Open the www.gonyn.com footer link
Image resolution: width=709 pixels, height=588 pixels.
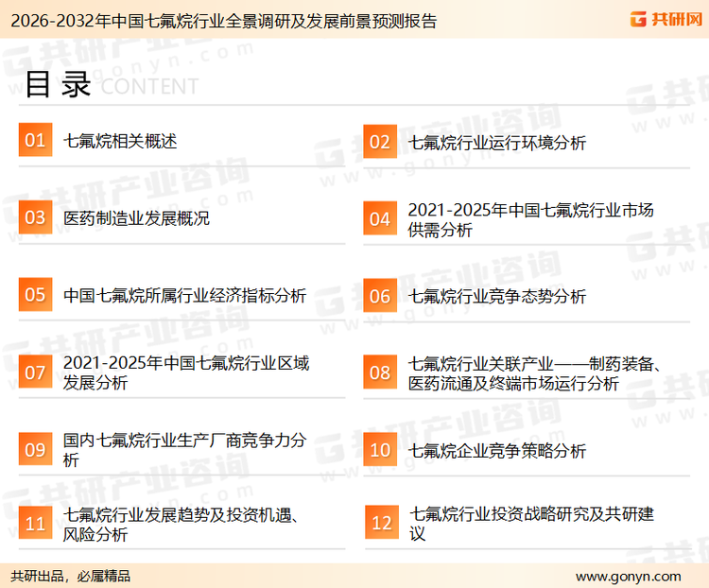pos(628,577)
